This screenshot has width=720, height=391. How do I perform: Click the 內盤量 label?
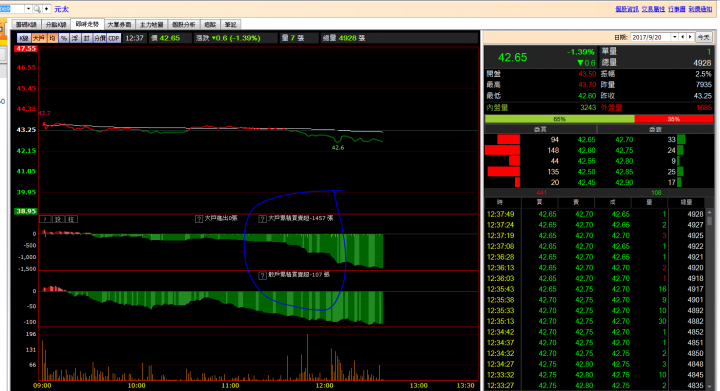click(x=497, y=108)
